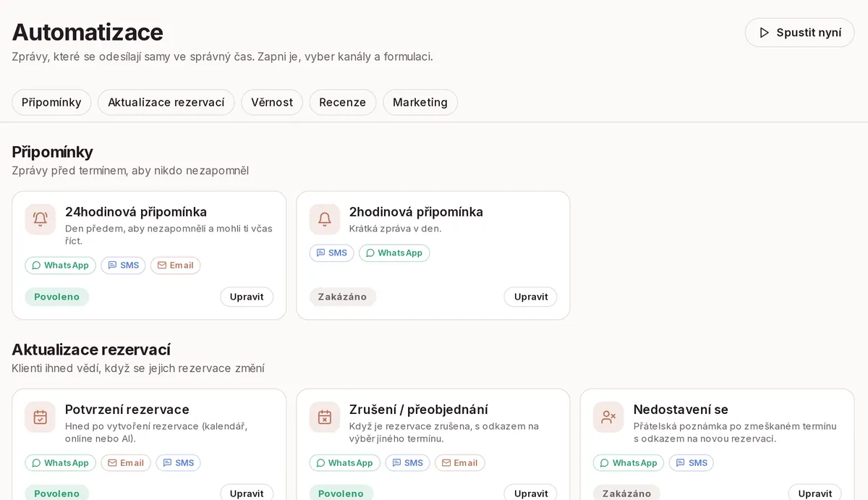Click Povoleno status of Zrušení / přeobjednání
This screenshot has width=868, height=500.
tap(341, 493)
